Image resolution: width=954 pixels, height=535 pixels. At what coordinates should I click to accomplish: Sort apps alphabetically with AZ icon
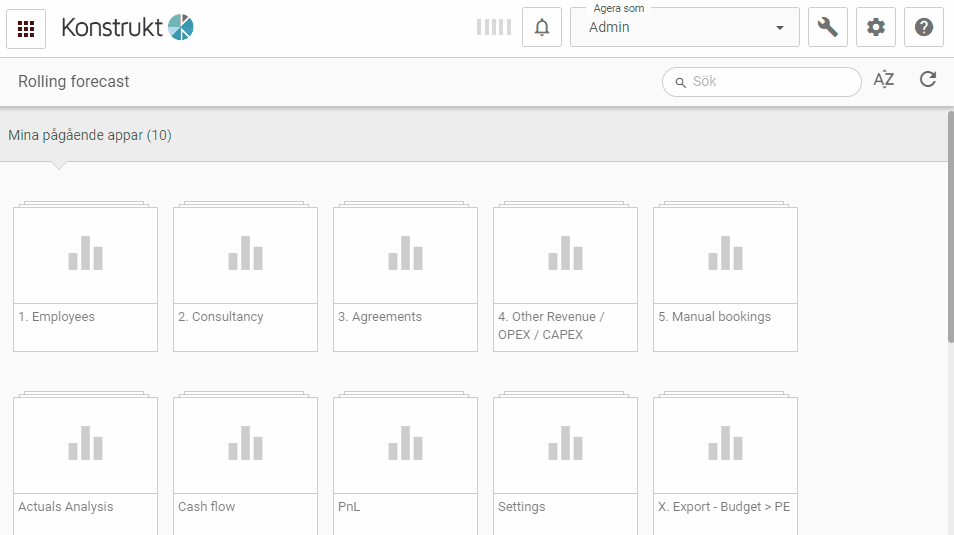[x=884, y=81]
